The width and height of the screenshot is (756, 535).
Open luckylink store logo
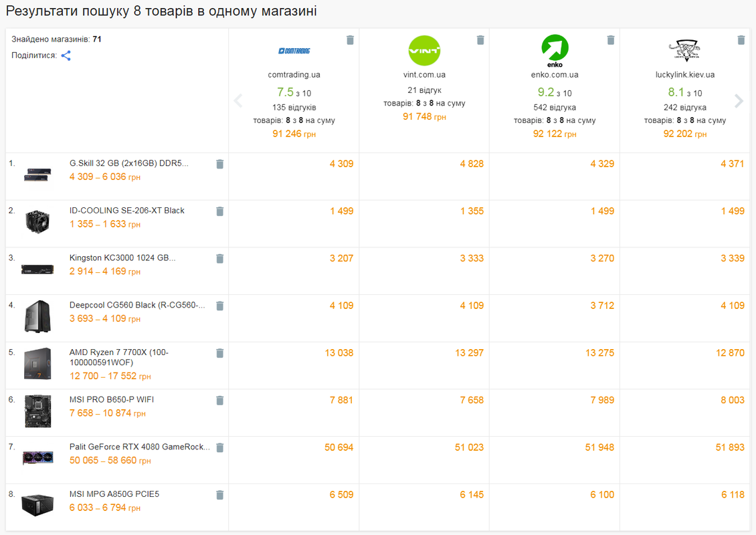point(684,50)
